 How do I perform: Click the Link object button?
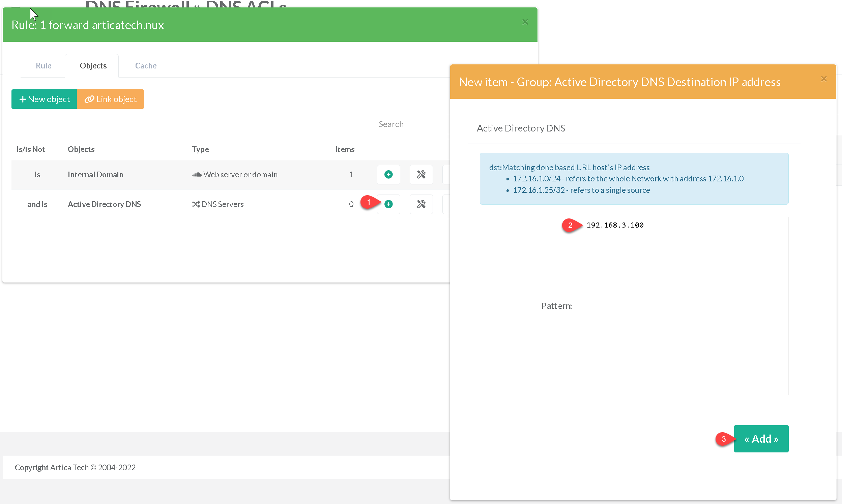point(110,99)
